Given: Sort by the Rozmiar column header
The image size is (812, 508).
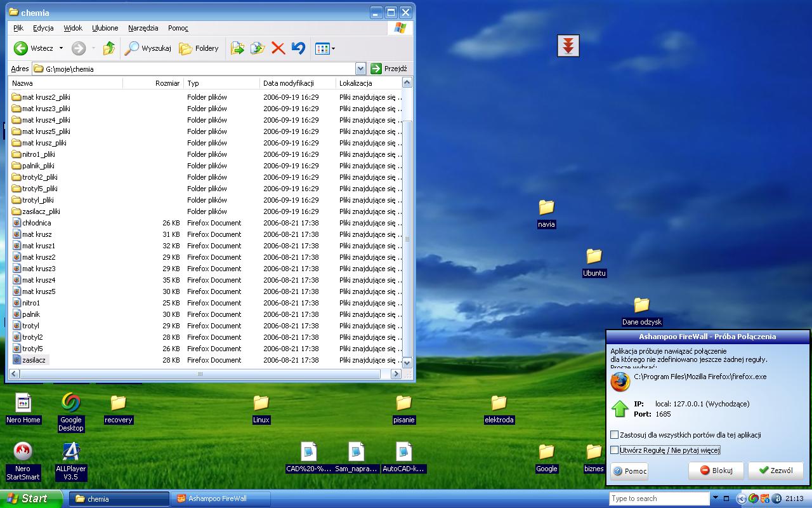Looking at the screenshot, I should pos(153,83).
